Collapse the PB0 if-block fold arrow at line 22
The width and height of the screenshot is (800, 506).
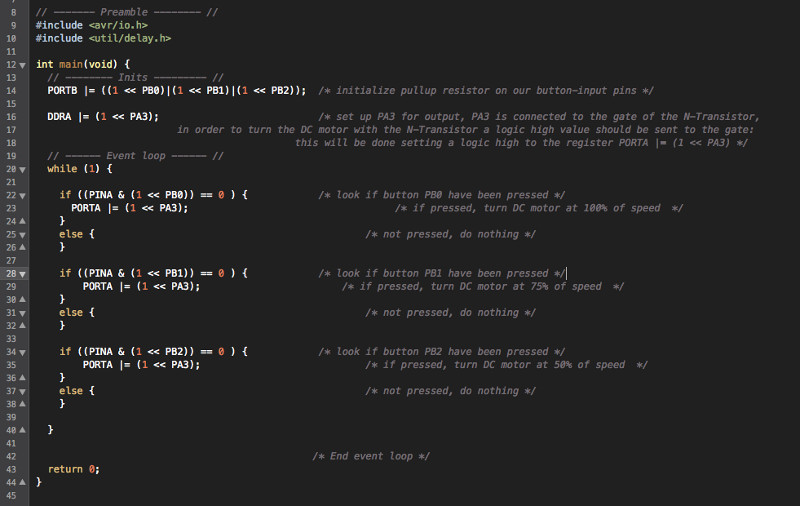click(22, 196)
